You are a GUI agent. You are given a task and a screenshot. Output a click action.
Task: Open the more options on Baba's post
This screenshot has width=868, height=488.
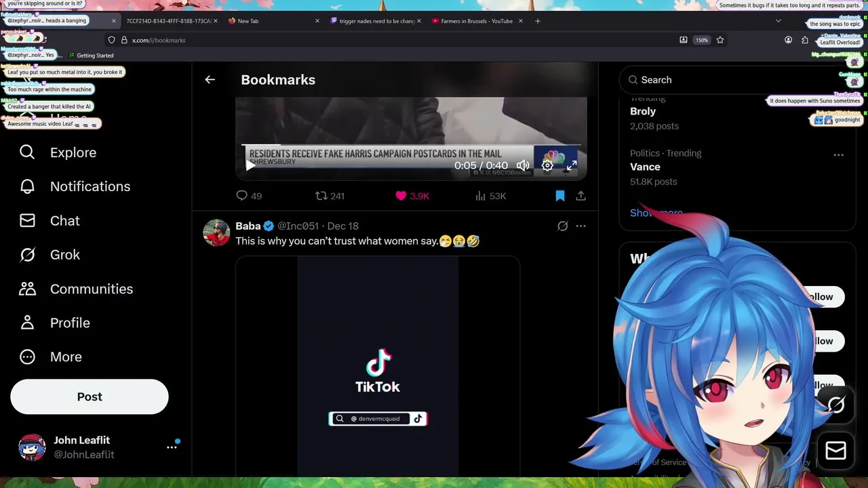(x=580, y=226)
